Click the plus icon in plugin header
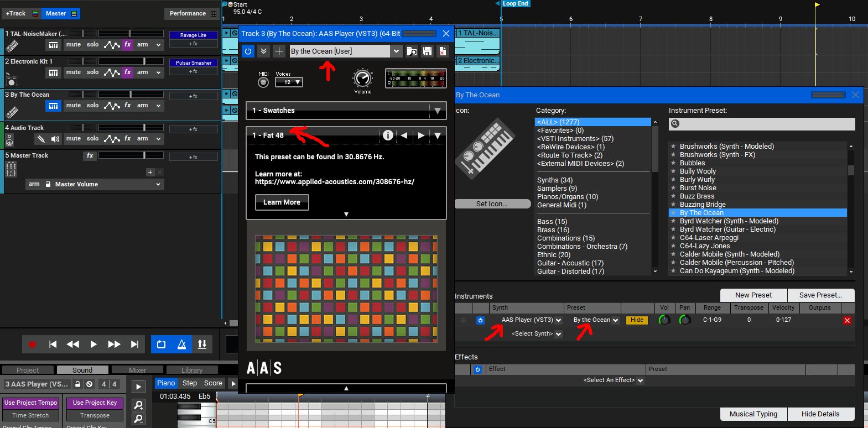This screenshot has height=428, width=868. (x=279, y=51)
